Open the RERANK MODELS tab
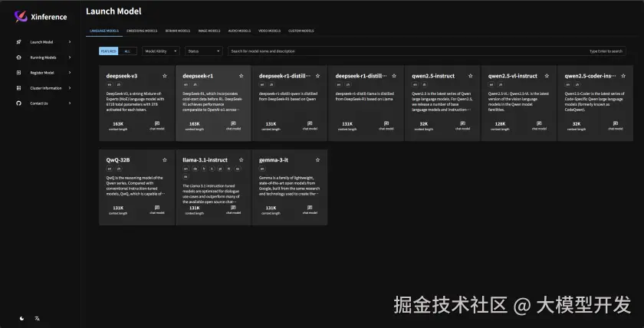The image size is (644, 328). tap(178, 31)
